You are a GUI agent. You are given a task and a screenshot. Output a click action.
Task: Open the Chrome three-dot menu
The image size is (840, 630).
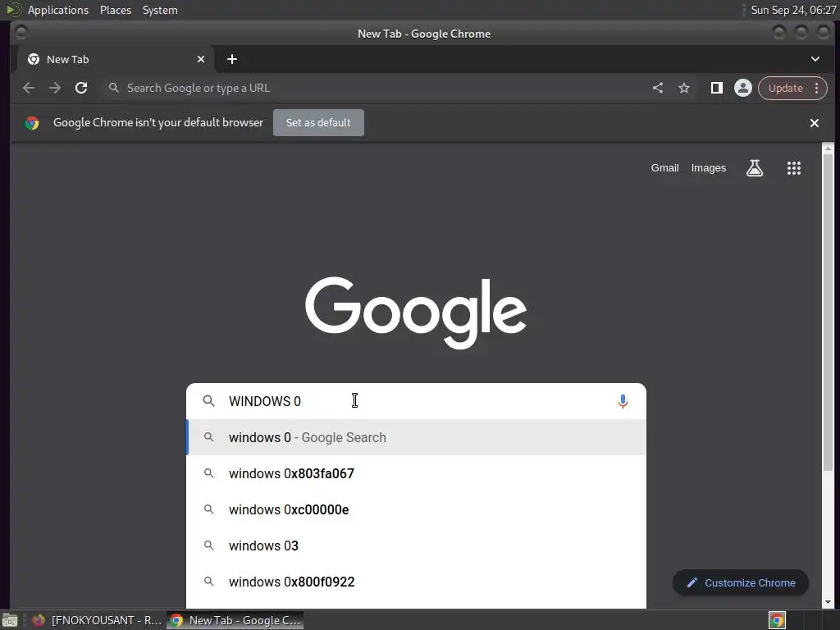point(816,88)
